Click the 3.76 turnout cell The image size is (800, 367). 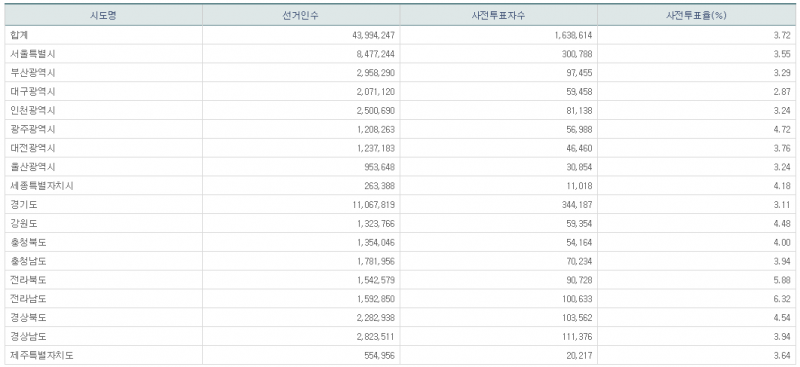pos(783,149)
